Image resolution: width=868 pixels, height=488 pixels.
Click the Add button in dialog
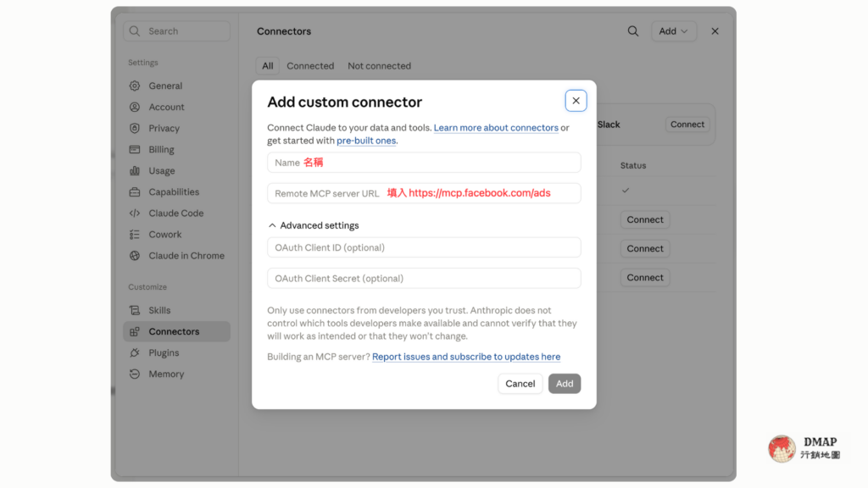pos(565,384)
